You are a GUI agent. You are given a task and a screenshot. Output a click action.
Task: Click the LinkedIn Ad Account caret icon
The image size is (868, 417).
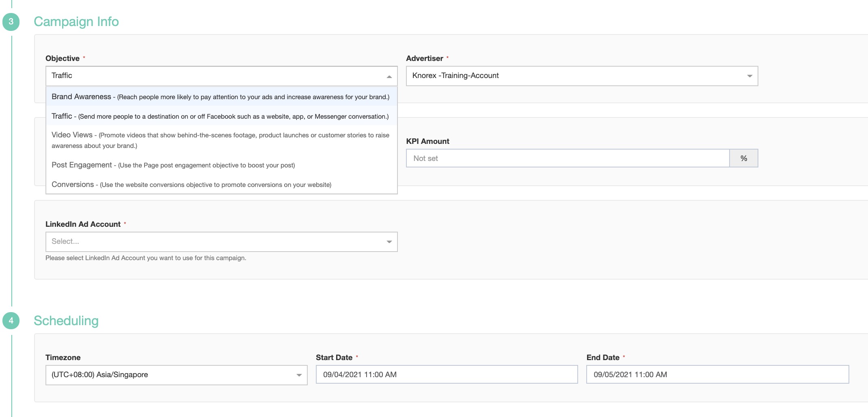(389, 242)
